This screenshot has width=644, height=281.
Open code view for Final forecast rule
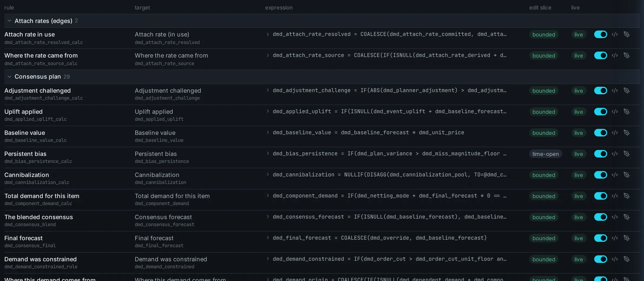[615, 238]
